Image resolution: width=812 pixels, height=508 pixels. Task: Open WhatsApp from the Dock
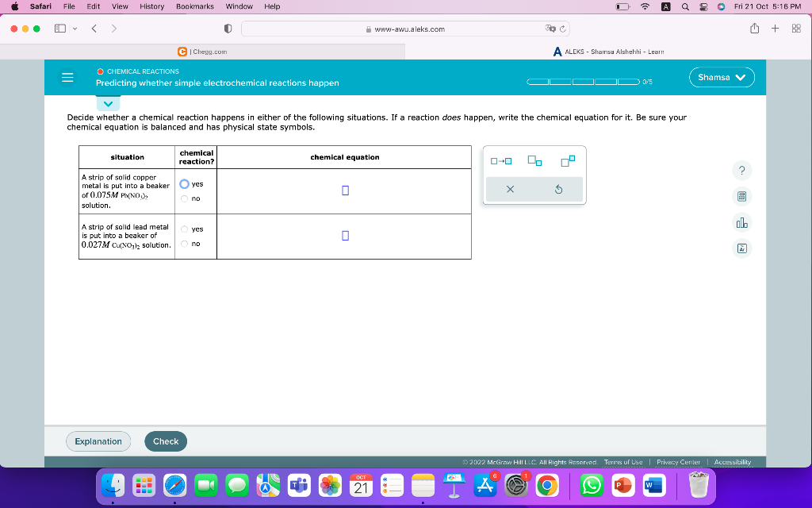click(x=592, y=486)
